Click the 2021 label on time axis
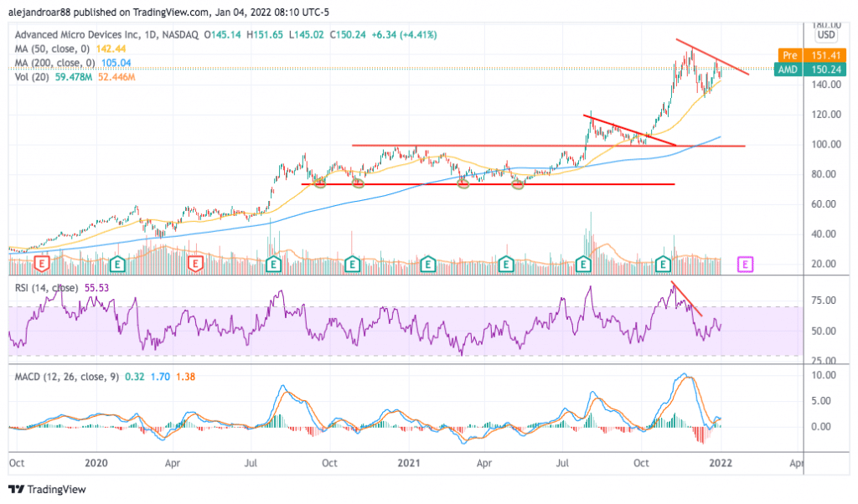This screenshot has width=858, height=504. (x=409, y=464)
